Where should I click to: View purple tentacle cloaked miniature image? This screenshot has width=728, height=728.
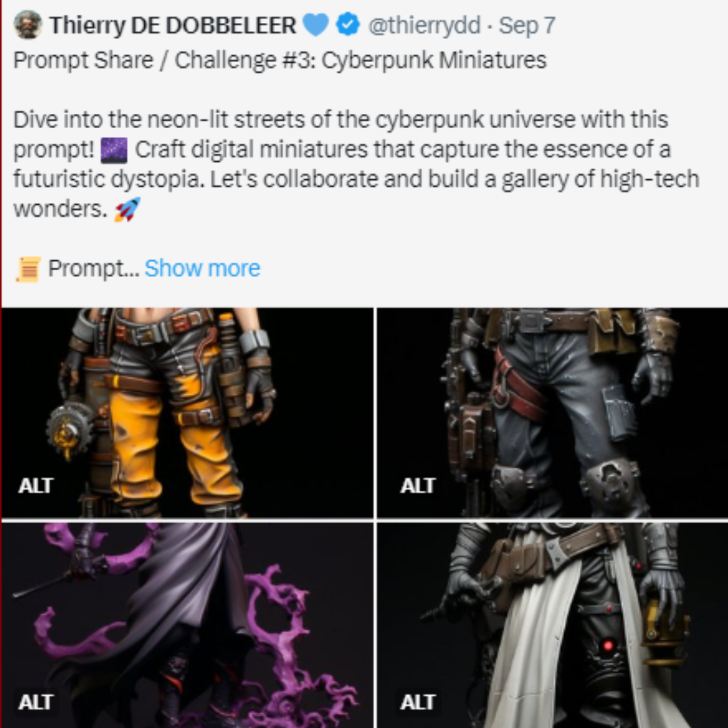pyautogui.click(x=187, y=626)
